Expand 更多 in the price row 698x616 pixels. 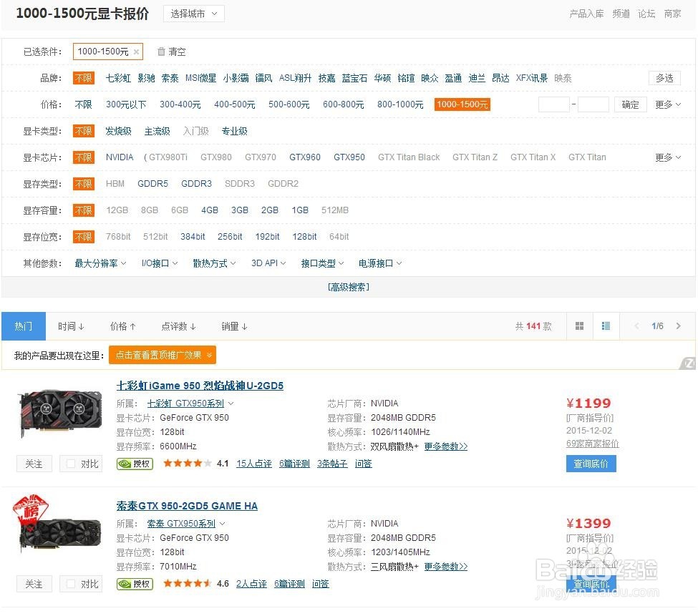click(668, 104)
